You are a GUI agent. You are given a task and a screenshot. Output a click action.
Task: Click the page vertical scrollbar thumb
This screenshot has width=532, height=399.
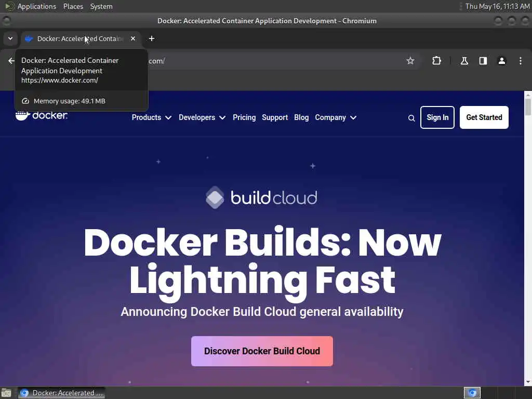(528, 107)
